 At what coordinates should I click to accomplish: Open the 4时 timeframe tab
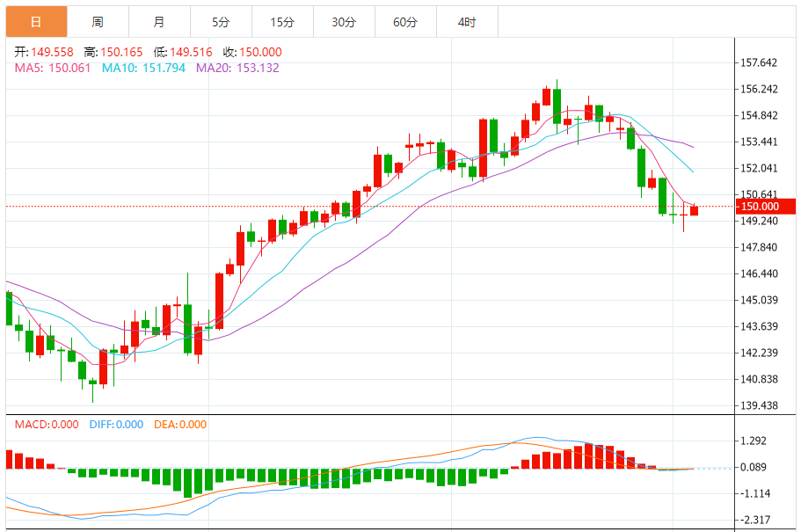click(x=467, y=22)
